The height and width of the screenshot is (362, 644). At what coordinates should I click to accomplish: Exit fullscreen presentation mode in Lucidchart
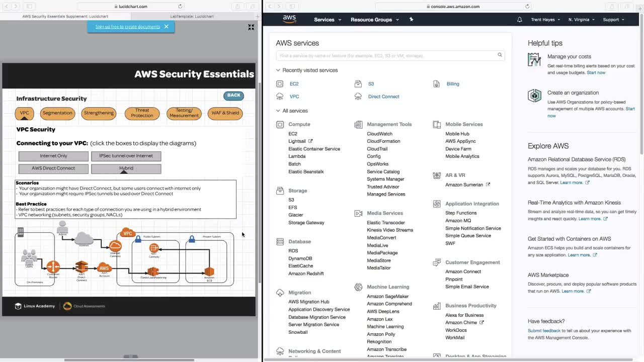[251, 27]
